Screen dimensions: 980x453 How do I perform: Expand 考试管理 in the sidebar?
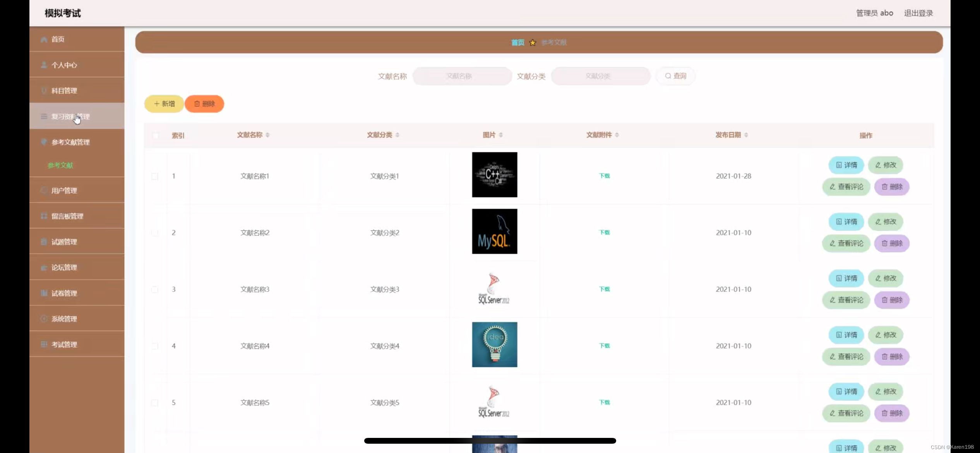pyautogui.click(x=77, y=344)
